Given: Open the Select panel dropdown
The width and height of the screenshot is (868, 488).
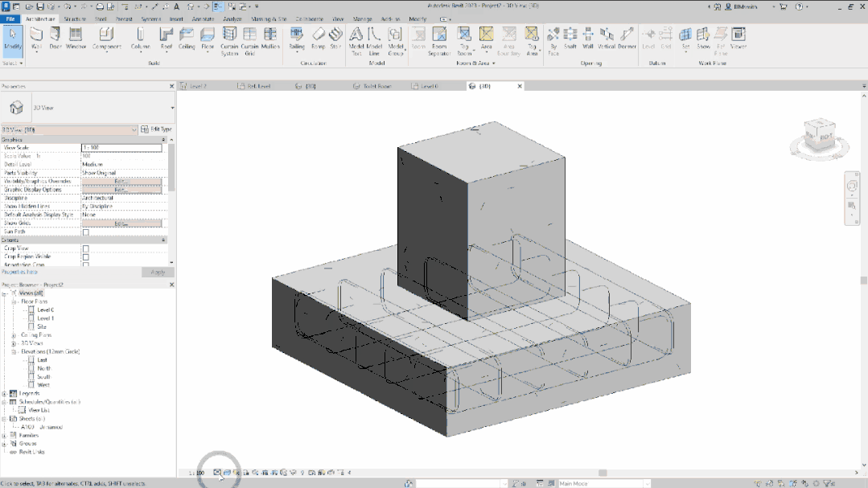Looking at the screenshot, I should tap(13, 63).
